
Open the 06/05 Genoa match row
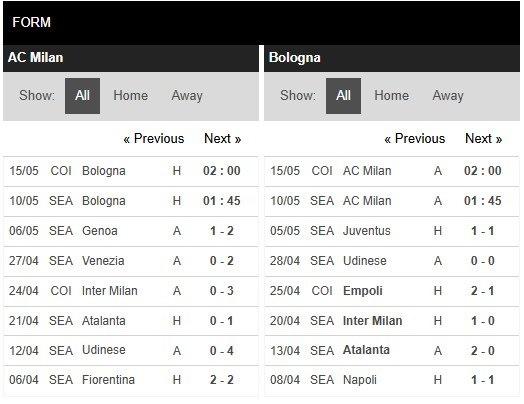click(x=131, y=231)
